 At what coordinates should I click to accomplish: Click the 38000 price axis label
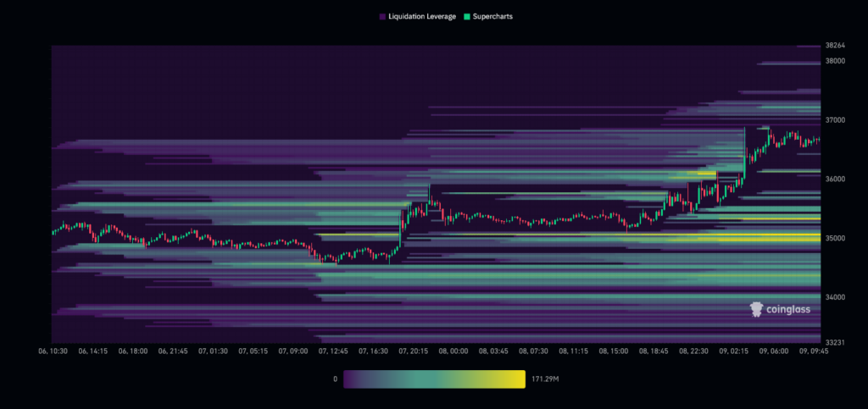click(x=834, y=61)
